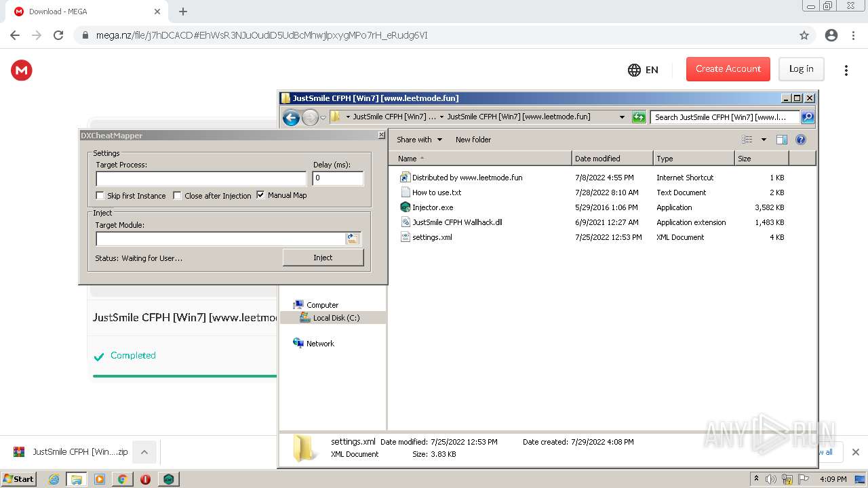
Task: Change view using the views icon
Action: click(747, 140)
